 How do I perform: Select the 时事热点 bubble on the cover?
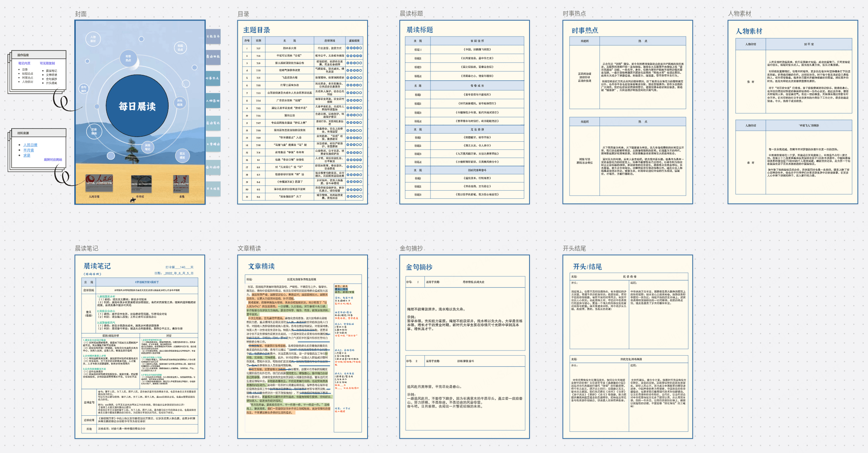point(128,58)
